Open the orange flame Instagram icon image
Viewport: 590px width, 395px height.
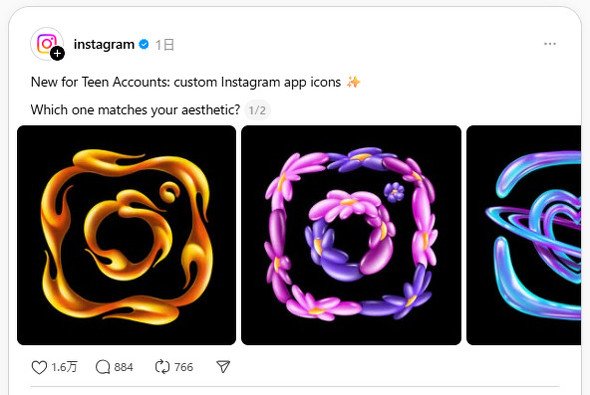(126, 235)
